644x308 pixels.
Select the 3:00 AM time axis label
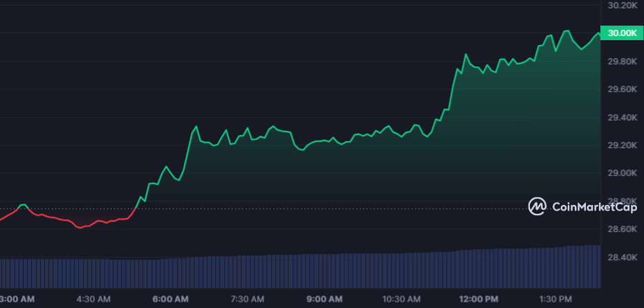click(x=17, y=299)
